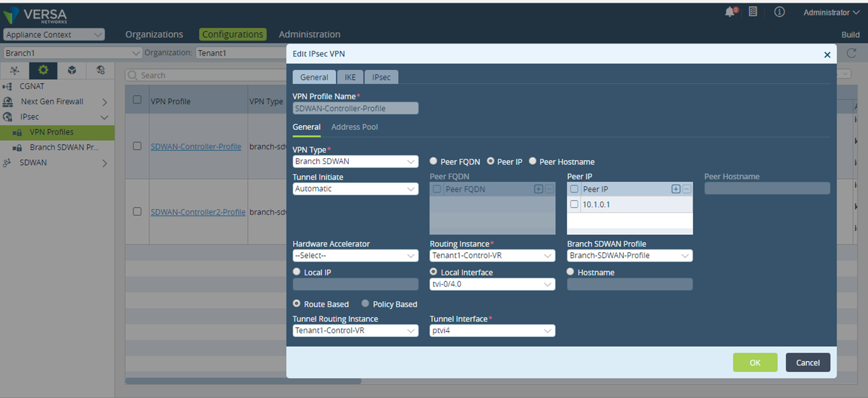The width and height of the screenshot is (868, 398).
Task: Select the Peer IP radio button
Action: (491, 161)
